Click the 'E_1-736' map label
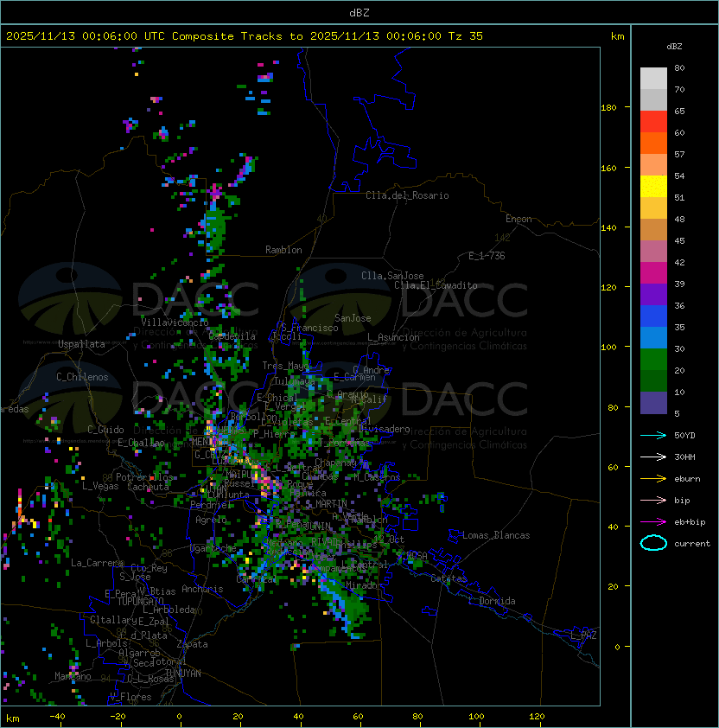 tap(487, 256)
